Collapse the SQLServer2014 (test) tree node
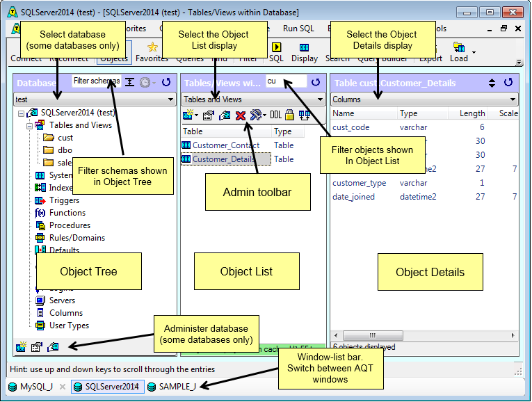 (21, 113)
